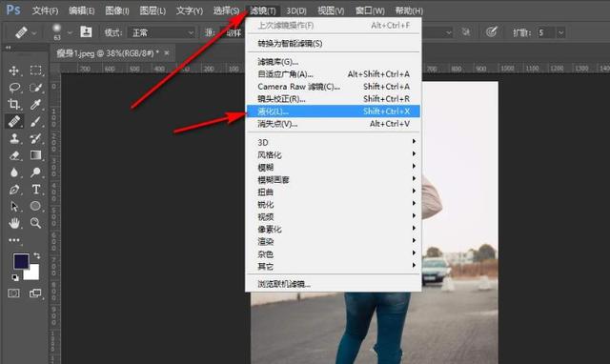The width and height of the screenshot is (610, 364).
Task: Select the Crop tool
Action: tap(14, 104)
